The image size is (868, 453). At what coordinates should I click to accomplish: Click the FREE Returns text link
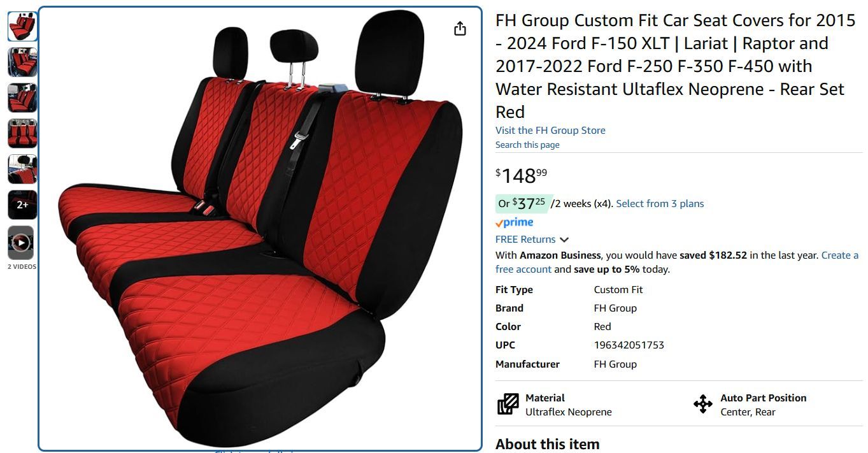525,240
